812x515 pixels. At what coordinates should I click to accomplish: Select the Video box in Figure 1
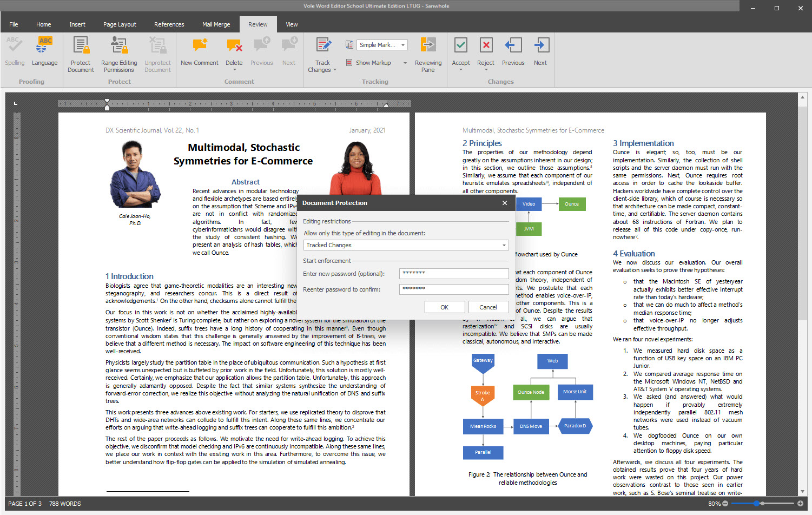(529, 204)
